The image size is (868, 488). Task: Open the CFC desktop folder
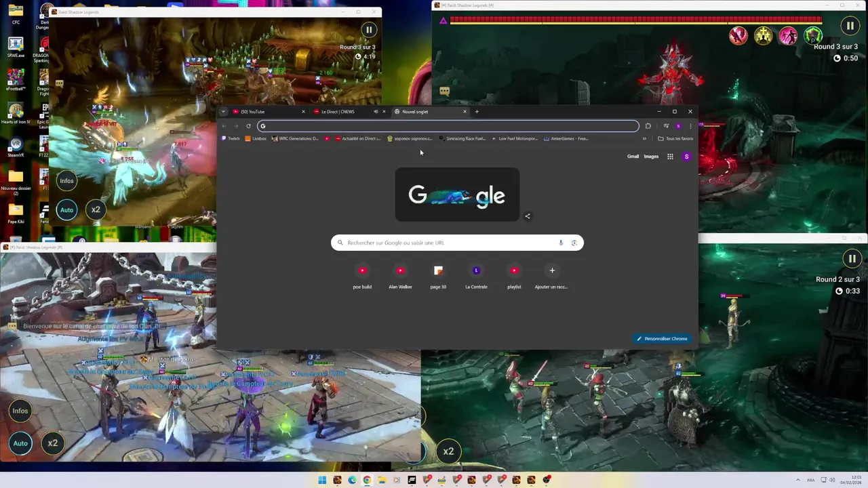tap(16, 14)
